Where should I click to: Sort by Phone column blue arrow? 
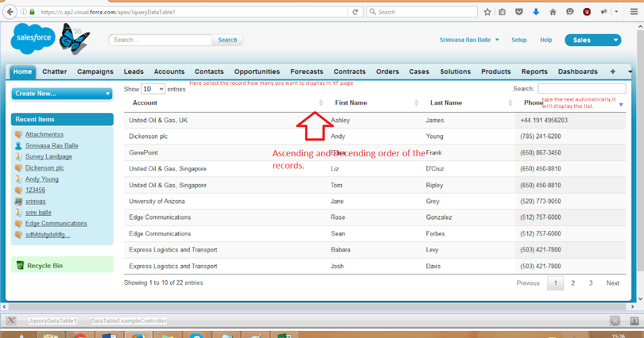click(621, 105)
